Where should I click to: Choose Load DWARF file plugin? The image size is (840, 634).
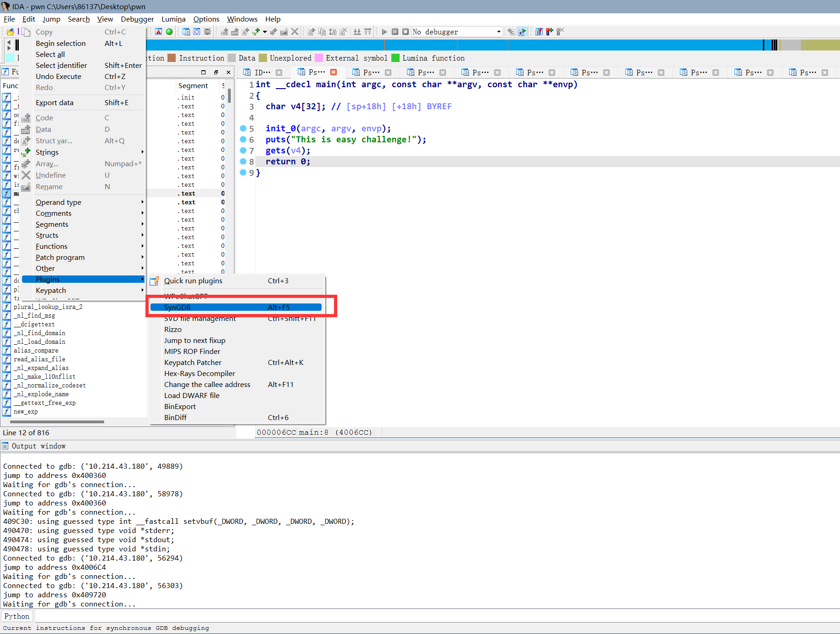236,396
